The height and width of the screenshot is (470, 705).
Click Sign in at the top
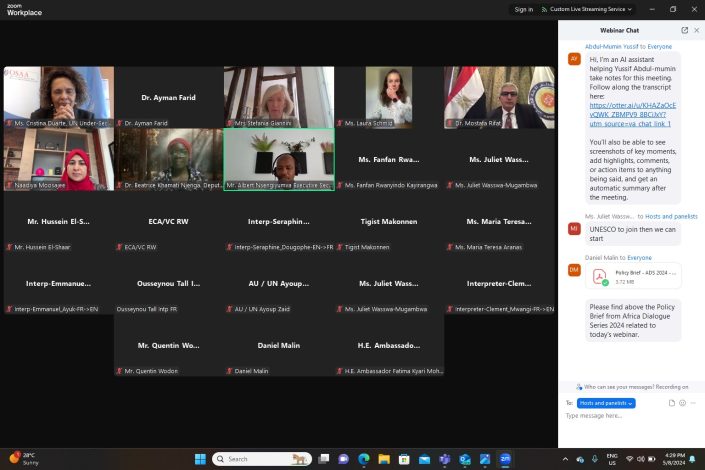(523, 9)
